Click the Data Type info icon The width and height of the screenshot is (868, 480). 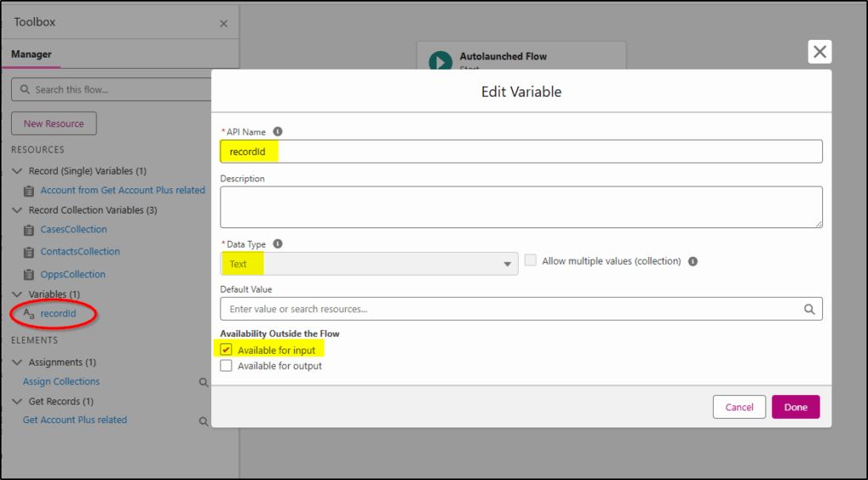click(x=278, y=244)
